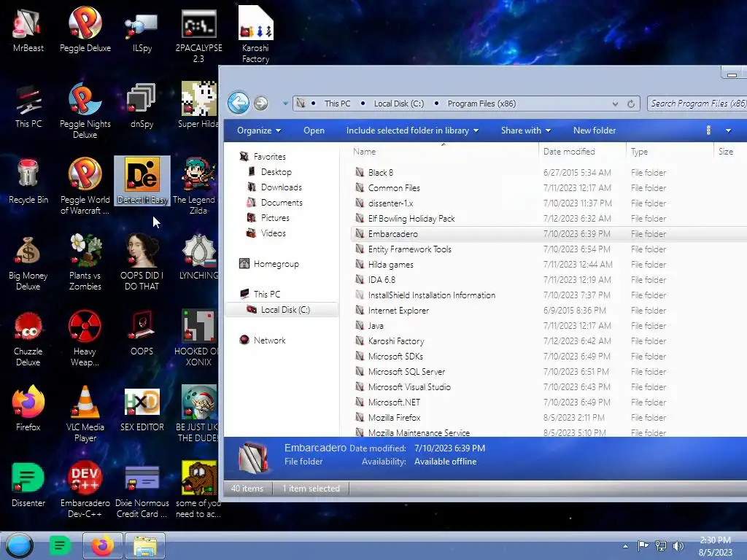
Task: Select the SEX EDITOR HxD icon
Action: pyautogui.click(x=142, y=410)
